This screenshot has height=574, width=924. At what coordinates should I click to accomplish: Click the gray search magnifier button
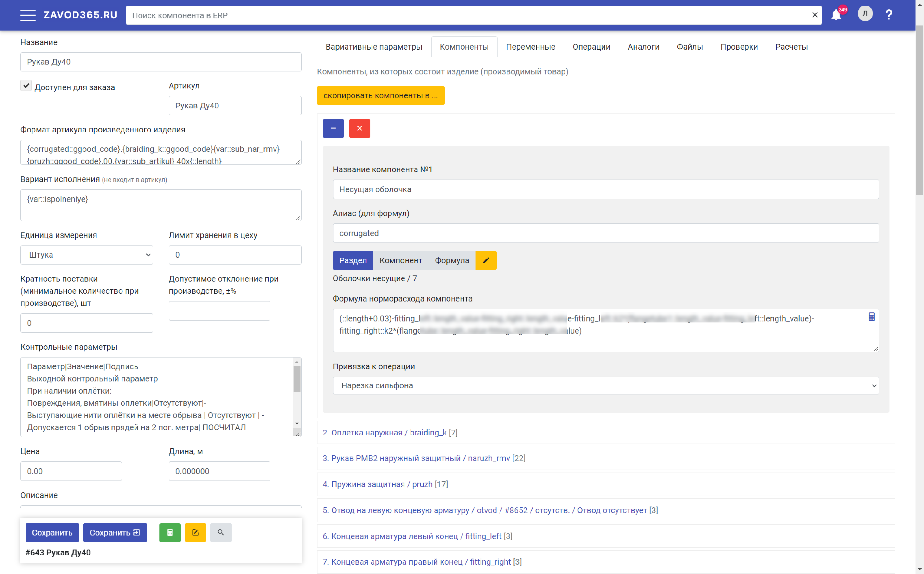coord(221,532)
